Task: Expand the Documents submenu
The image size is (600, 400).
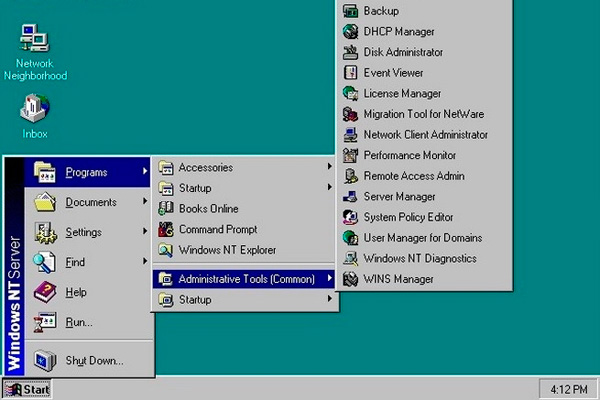Action: click(90, 202)
